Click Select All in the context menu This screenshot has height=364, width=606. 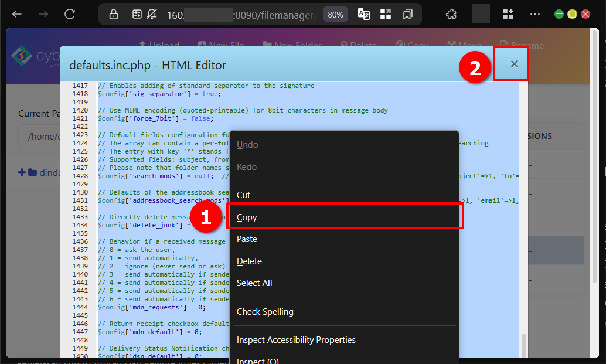click(254, 283)
